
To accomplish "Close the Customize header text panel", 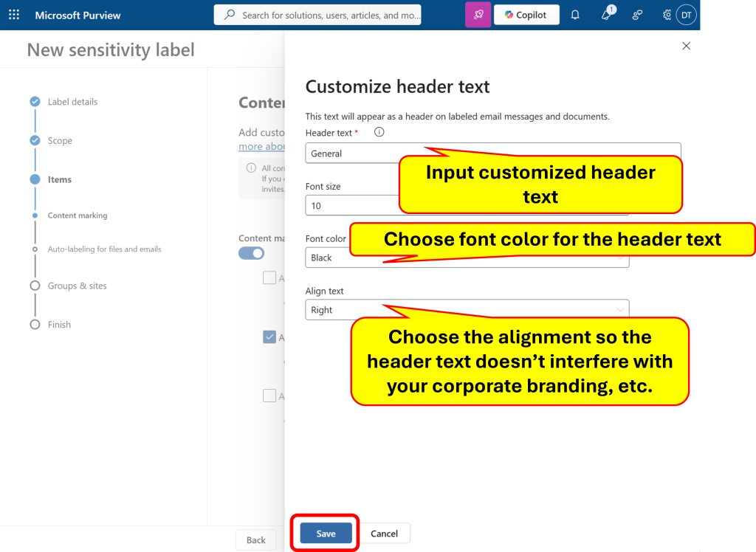I will (x=686, y=46).
